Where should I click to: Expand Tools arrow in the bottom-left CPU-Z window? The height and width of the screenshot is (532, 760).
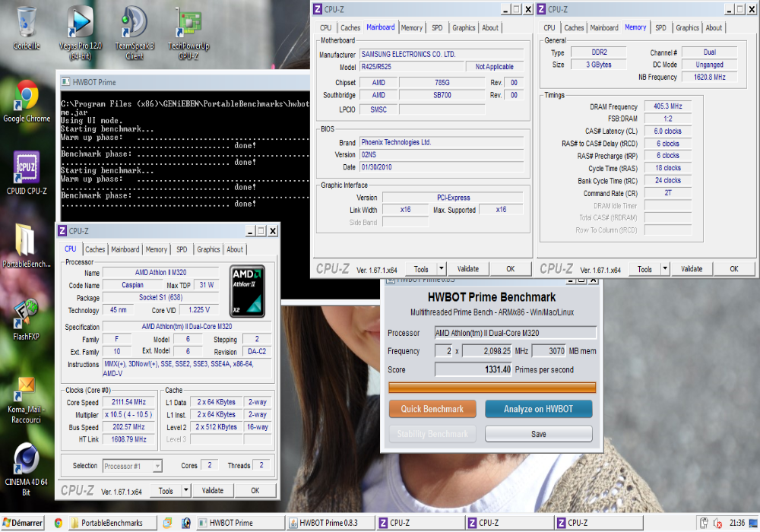(x=186, y=490)
